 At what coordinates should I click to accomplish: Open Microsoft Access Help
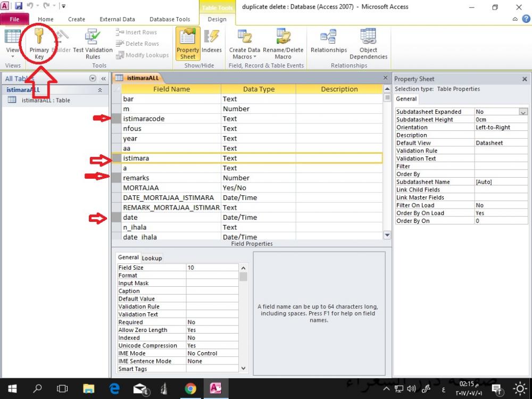[x=526, y=19]
